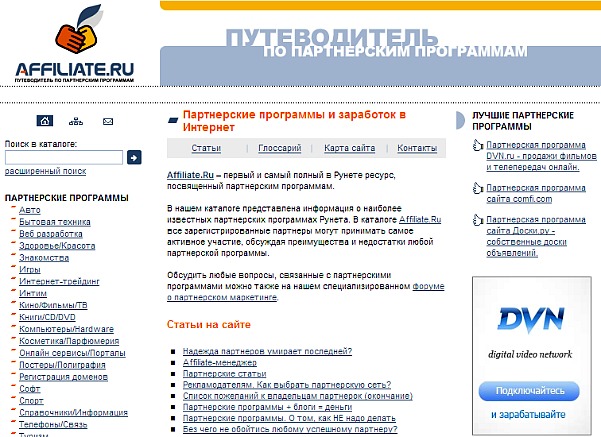Click the Affiliate.Ru link in first paragraph
This screenshot has width=601, height=437.
[190, 175]
